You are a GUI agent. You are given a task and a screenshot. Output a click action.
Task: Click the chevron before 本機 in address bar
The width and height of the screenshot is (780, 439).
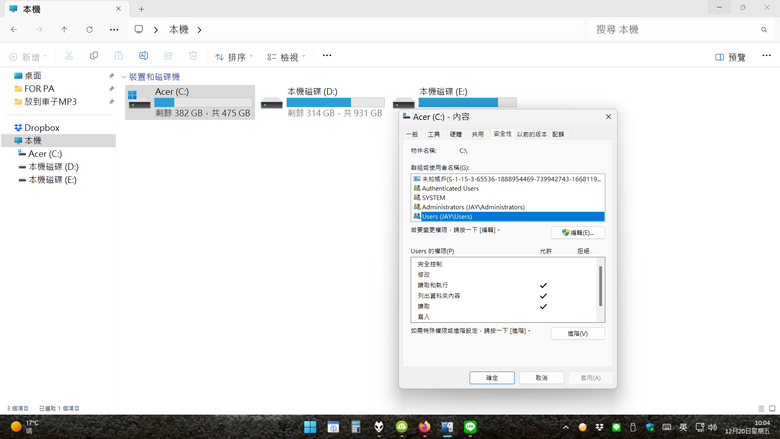point(156,30)
